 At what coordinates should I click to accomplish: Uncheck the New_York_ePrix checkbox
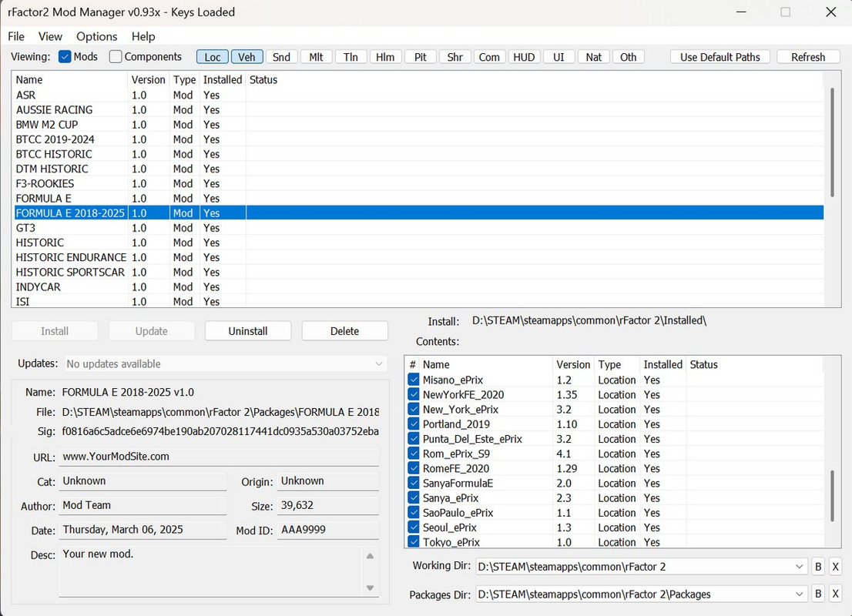pos(414,409)
